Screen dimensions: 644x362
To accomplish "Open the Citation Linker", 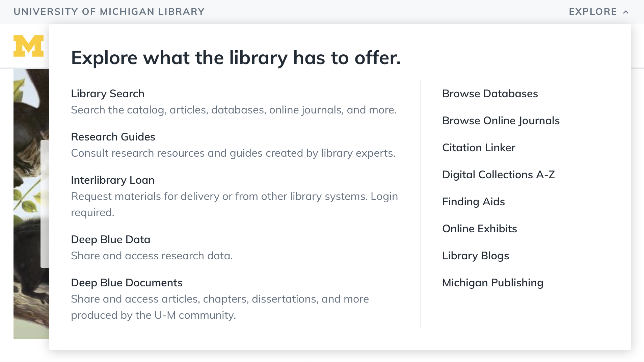I will [479, 148].
